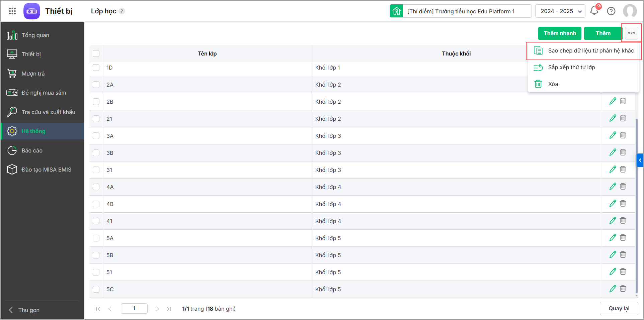Open Hệ thống in the sidebar

[43, 131]
